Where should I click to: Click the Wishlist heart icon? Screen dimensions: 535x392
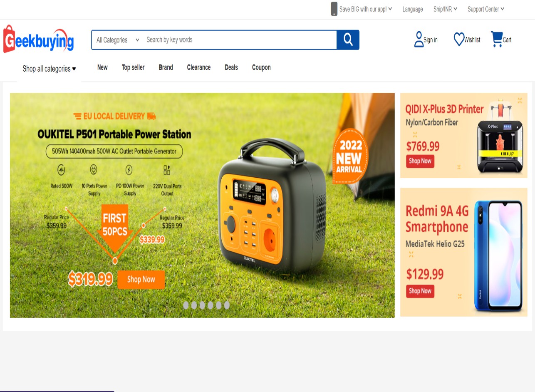[x=459, y=40]
